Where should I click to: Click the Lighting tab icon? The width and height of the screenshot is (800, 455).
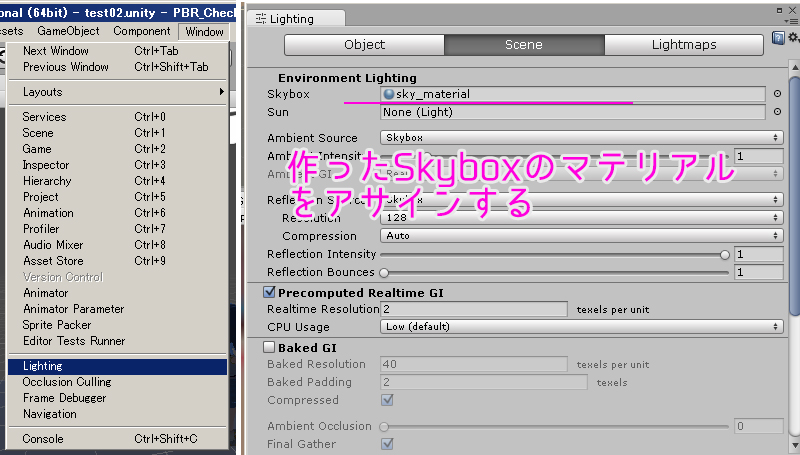[x=261, y=19]
